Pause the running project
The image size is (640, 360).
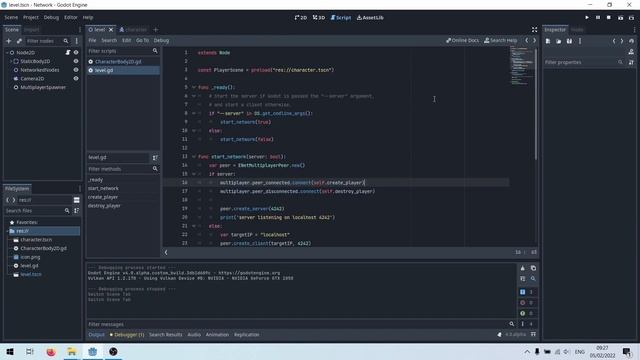pyautogui.click(x=598, y=18)
